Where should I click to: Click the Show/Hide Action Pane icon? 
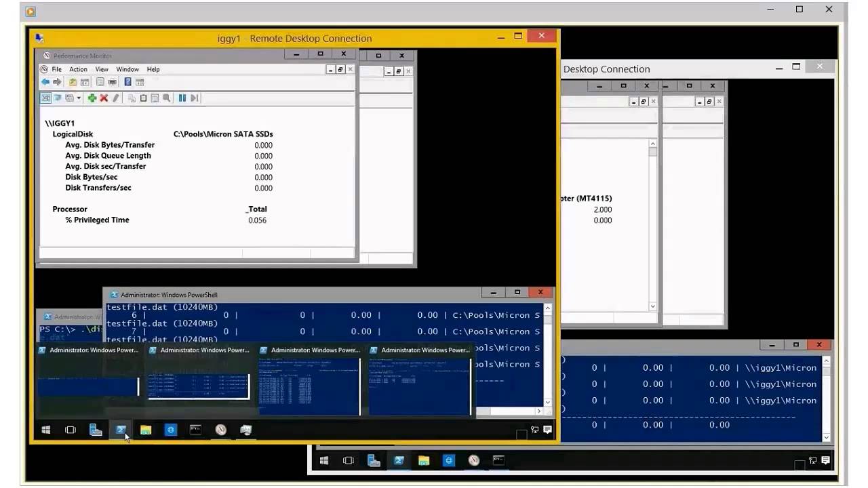(140, 82)
